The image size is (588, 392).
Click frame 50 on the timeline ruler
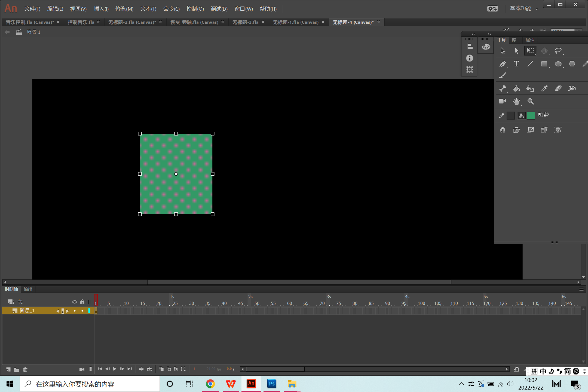[x=256, y=303]
